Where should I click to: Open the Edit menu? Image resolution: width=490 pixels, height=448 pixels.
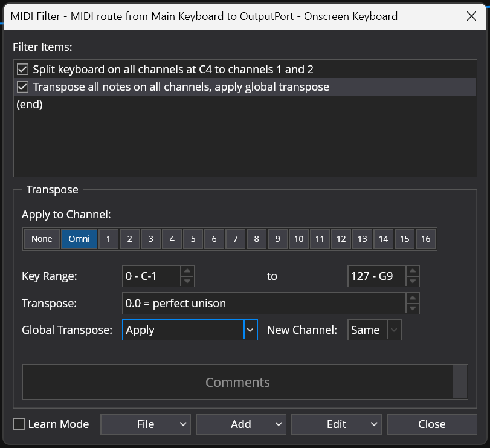[336, 424]
